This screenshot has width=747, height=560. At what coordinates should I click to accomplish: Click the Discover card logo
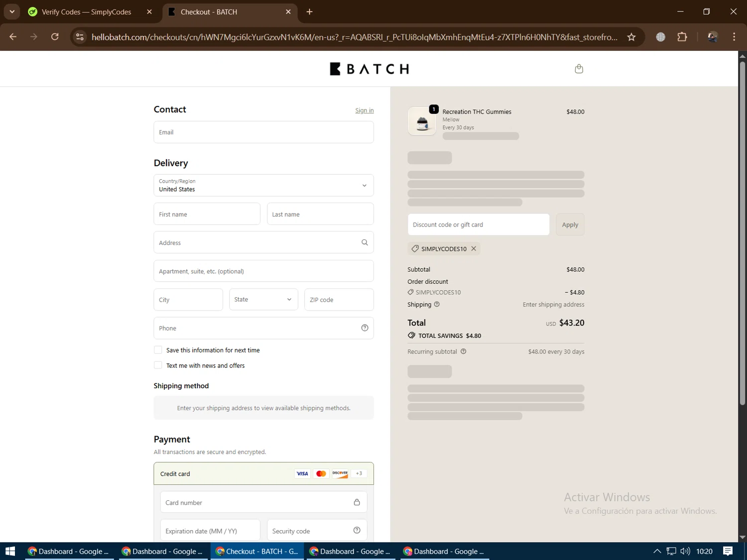tap(340, 473)
